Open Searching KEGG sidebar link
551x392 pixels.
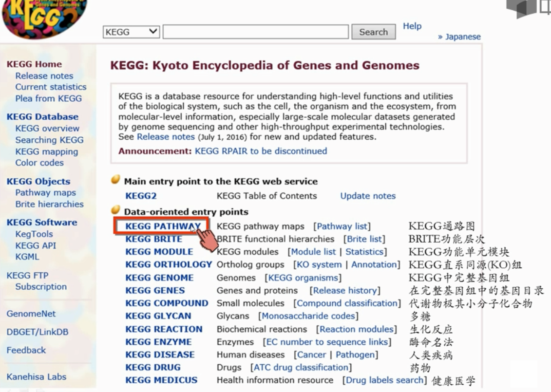[x=50, y=140]
